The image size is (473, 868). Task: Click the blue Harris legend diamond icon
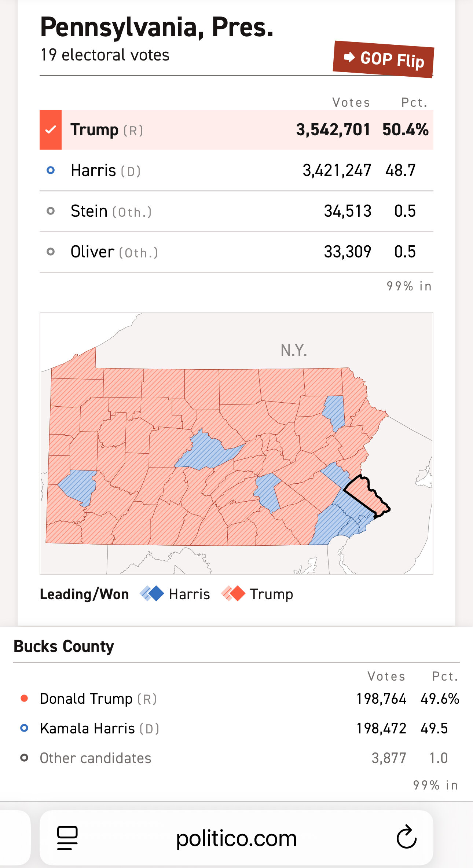coord(152,594)
